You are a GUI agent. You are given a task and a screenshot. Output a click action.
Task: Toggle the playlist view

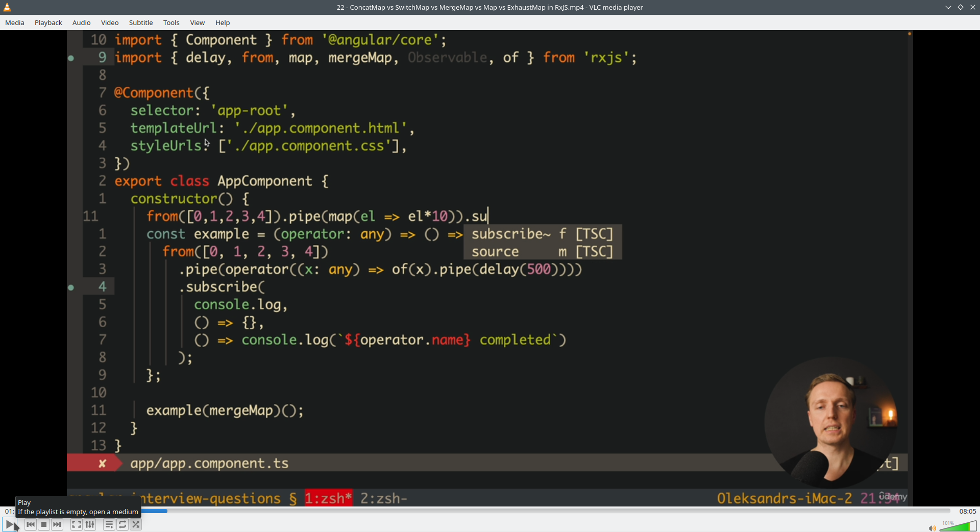coord(109,524)
